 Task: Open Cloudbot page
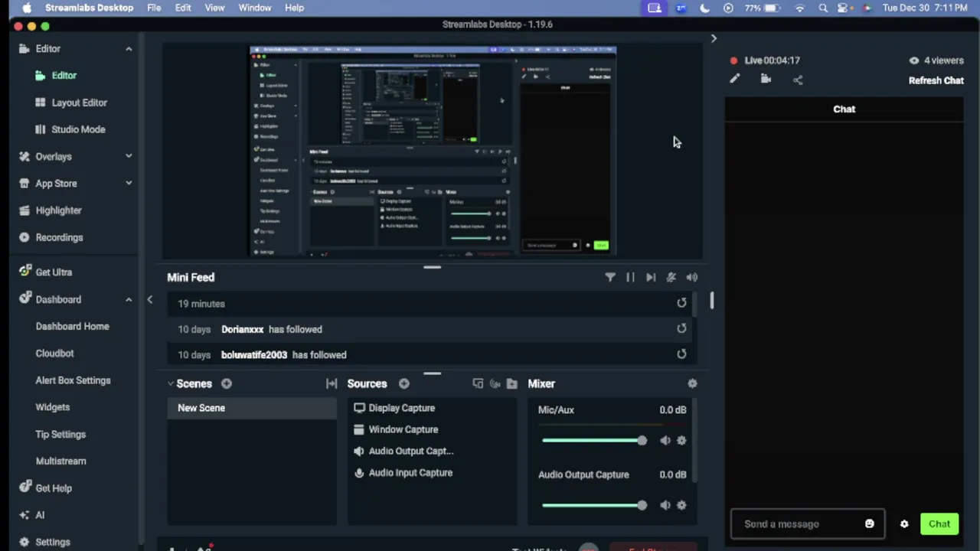click(54, 354)
